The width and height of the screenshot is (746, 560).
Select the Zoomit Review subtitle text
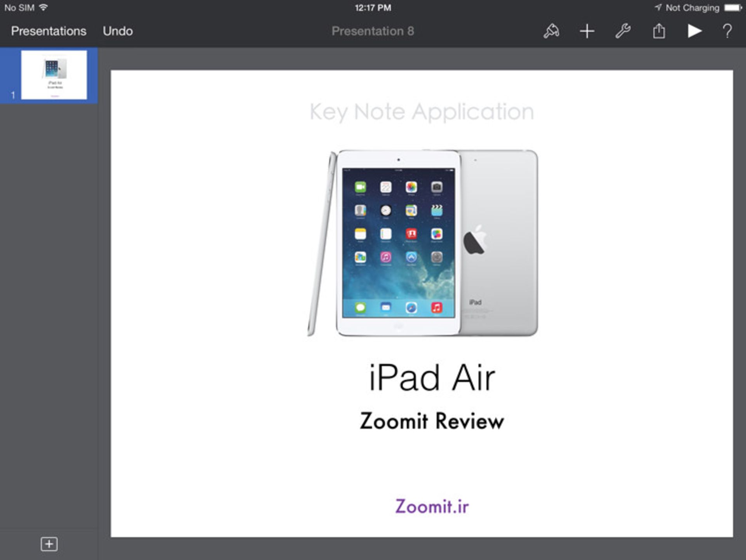[x=432, y=421]
